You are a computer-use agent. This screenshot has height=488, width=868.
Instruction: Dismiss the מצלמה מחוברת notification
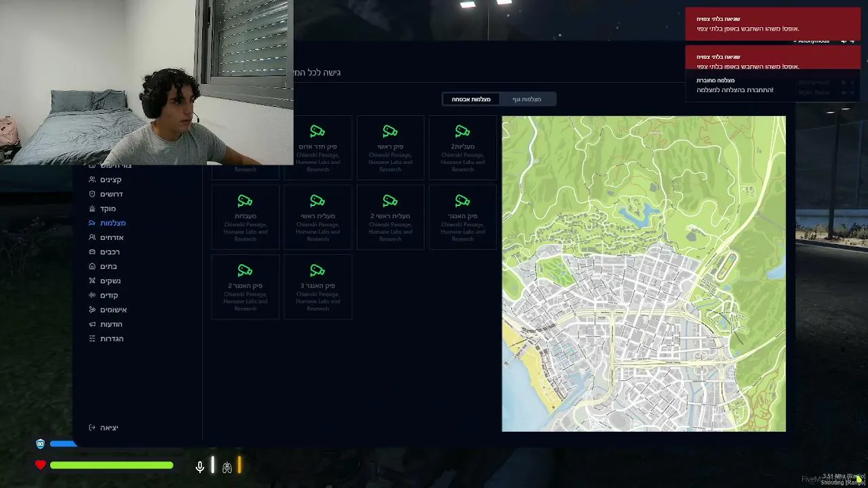(772, 86)
